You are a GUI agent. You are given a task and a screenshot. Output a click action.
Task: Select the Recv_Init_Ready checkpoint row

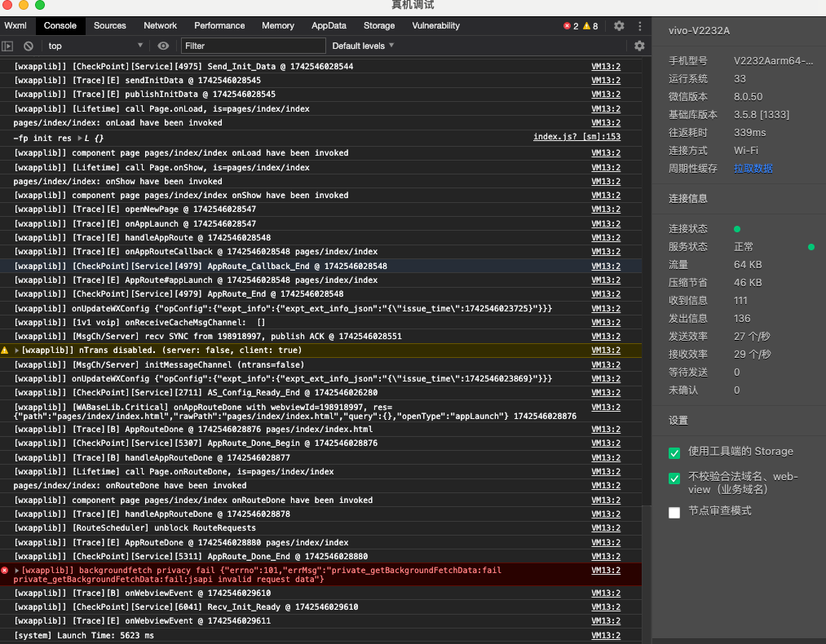tap(320, 607)
